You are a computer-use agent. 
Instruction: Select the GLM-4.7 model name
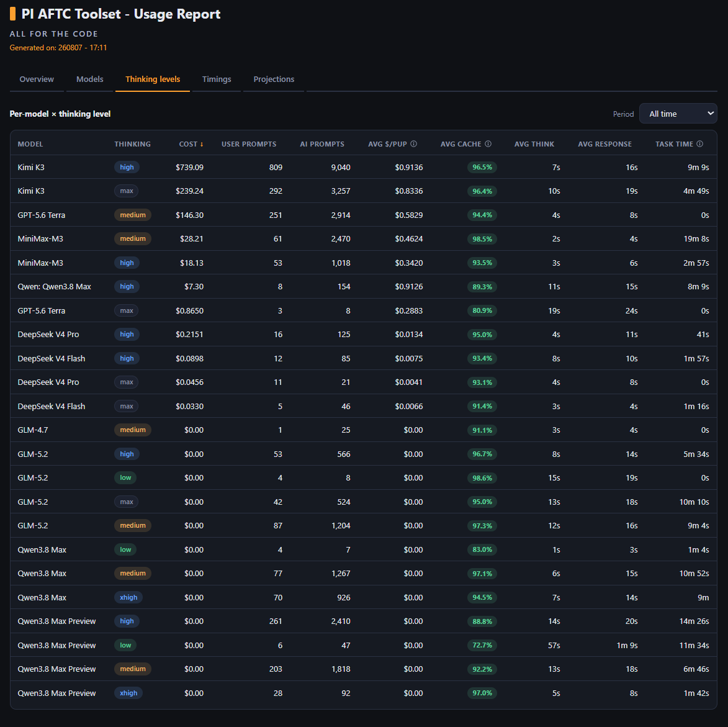point(32,430)
